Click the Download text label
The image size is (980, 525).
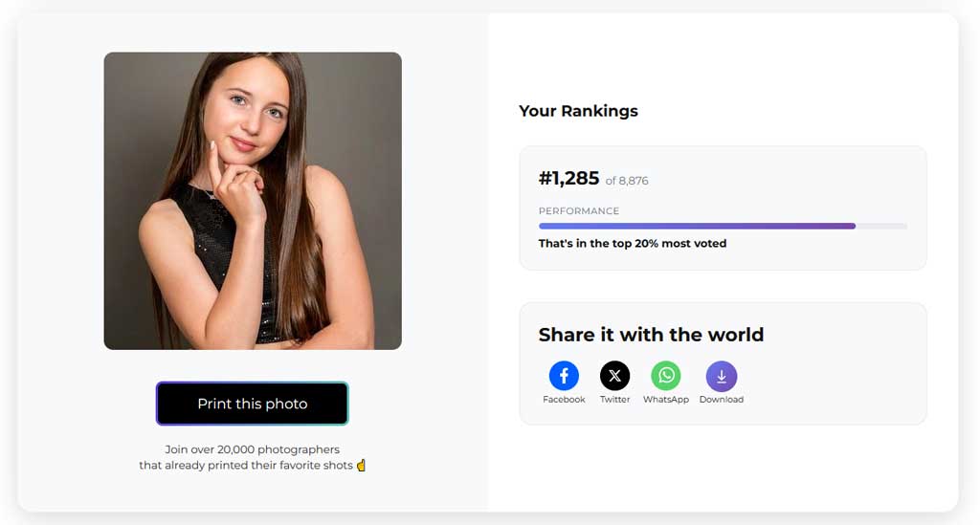click(x=721, y=400)
